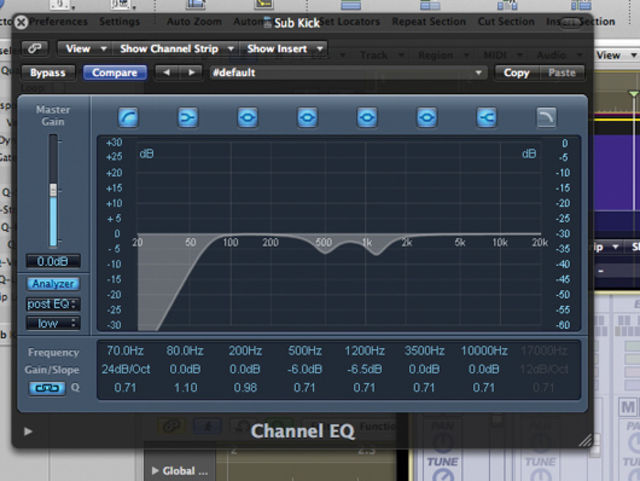The image size is (640, 481).
Task: Click Cut Section in background toolbar
Action: pyautogui.click(x=506, y=21)
